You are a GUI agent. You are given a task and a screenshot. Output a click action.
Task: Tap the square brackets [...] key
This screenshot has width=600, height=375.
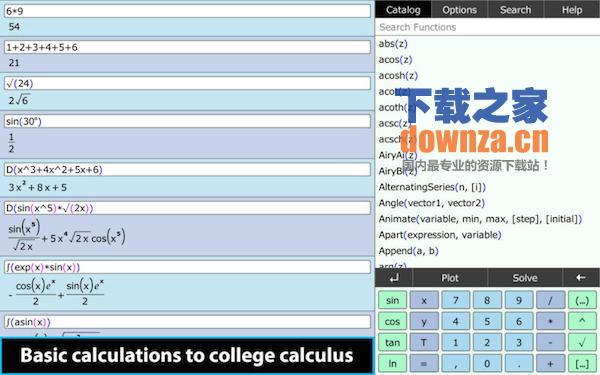pyautogui.click(x=582, y=364)
